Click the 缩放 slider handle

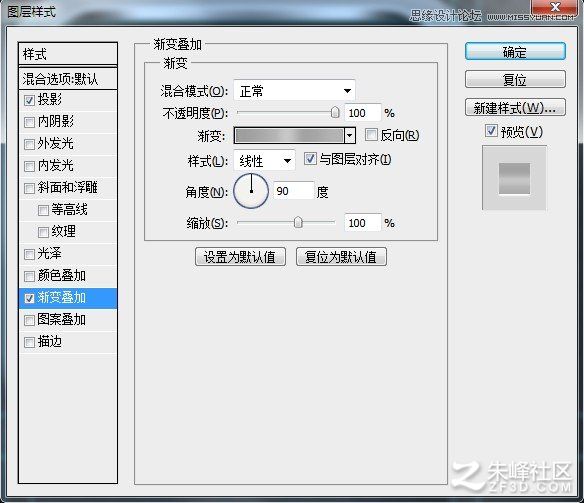coord(298,223)
